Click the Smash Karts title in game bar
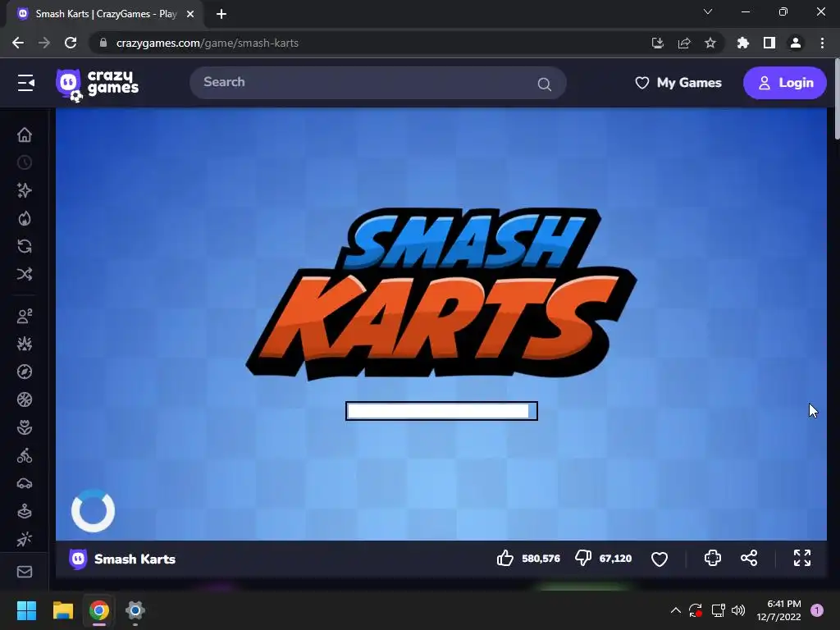The width and height of the screenshot is (840, 630). pos(135,559)
